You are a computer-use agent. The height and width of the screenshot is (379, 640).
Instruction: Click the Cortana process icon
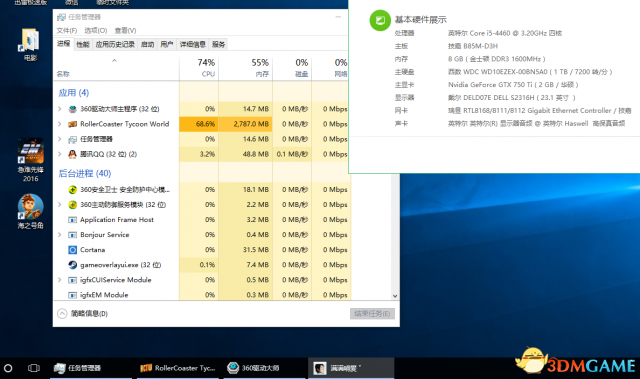tap(73, 250)
